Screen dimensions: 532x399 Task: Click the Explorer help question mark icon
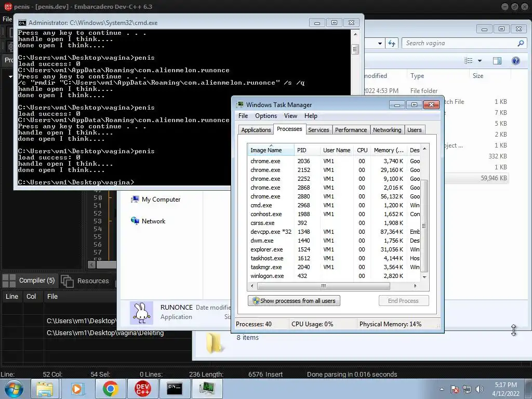tap(516, 61)
